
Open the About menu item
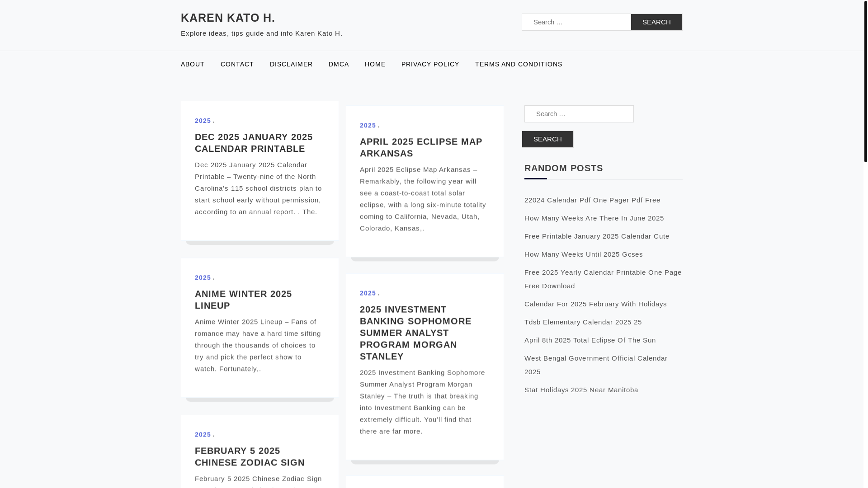pos(193,64)
